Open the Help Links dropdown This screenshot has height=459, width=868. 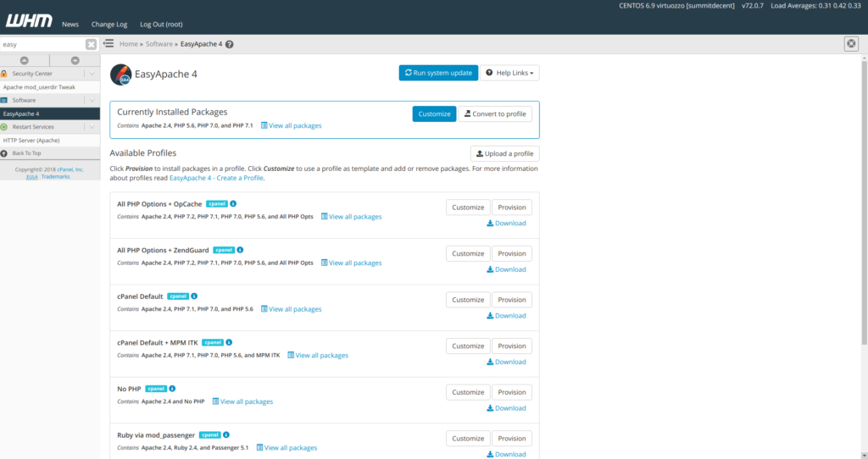509,73
